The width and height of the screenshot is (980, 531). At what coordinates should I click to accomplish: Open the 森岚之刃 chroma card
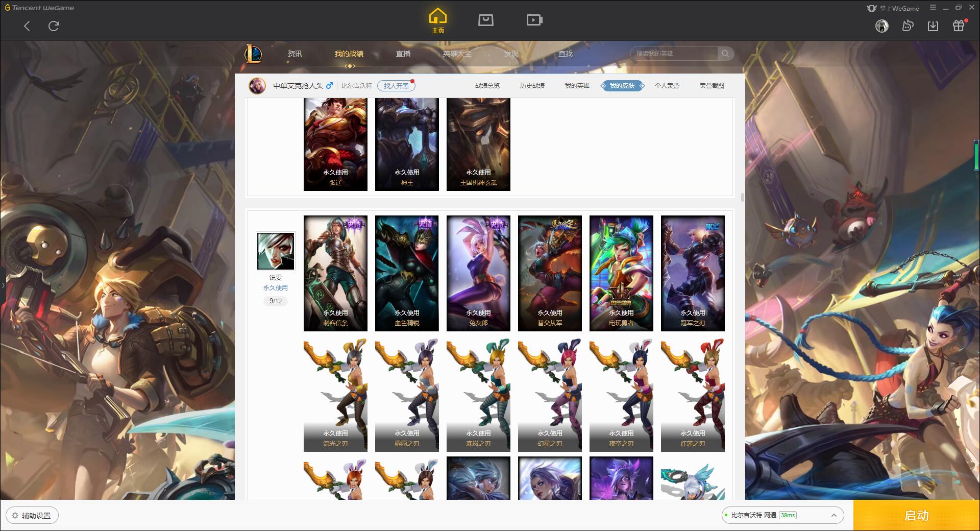pyautogui.click(x=478, y=395)
